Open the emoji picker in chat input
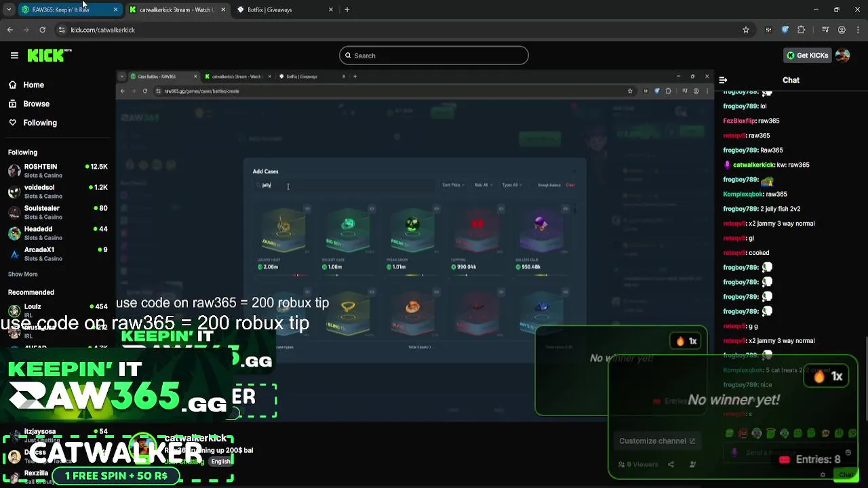The width and height of the screenshot is (868, 488). click(848, 453)
